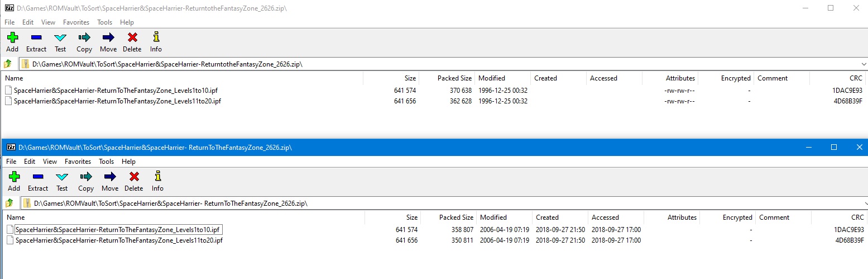Screen dimensions: 868x279
Task: Click CRC value 1DAC9E93 in top window
Action: point(847,90)
